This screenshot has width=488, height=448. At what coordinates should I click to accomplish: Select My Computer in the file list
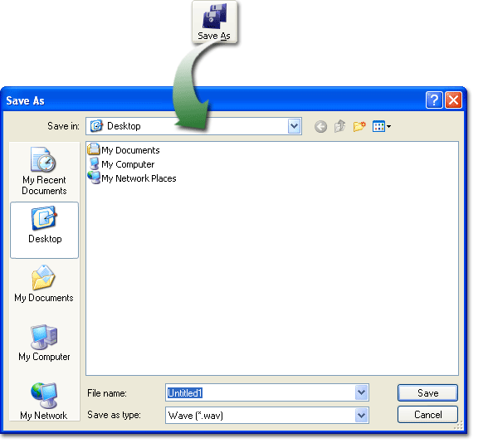[121, 164]
